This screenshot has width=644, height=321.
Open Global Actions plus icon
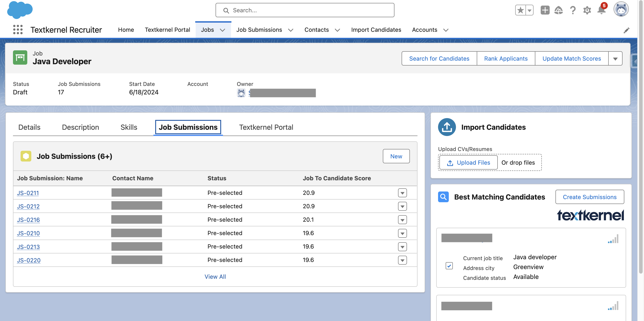click(x=545, y=10)
